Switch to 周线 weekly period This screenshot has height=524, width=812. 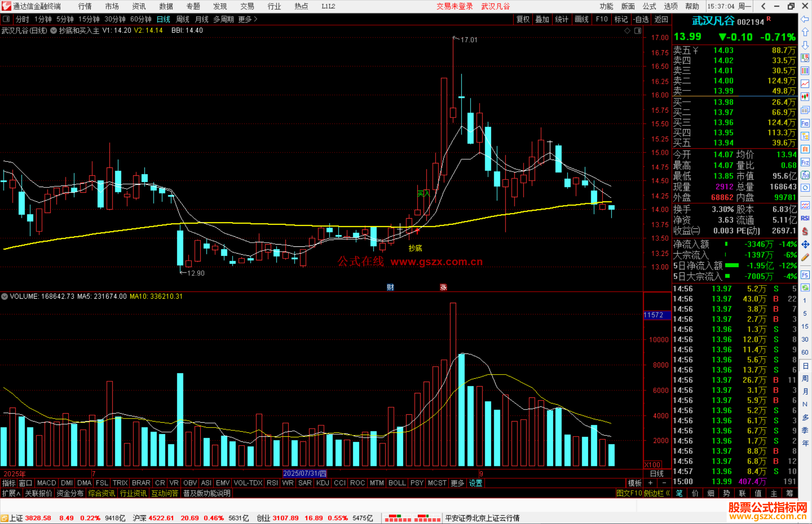[183, 19]
